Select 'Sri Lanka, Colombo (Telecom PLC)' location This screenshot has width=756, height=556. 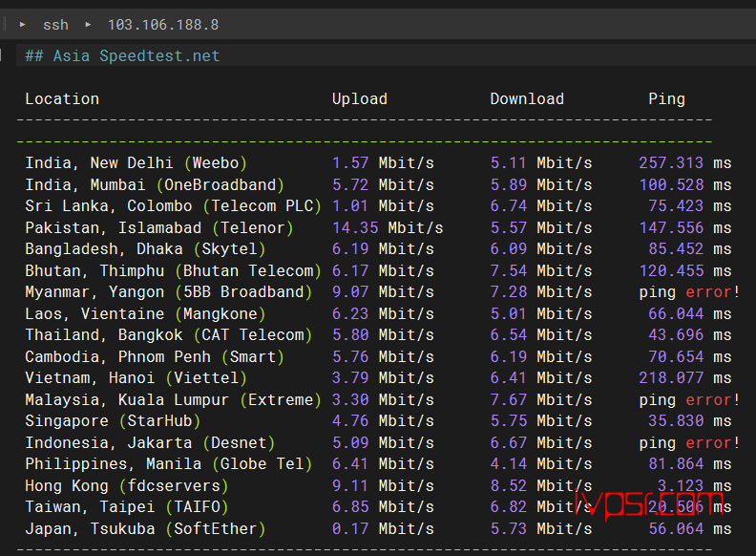coord(173,206)
